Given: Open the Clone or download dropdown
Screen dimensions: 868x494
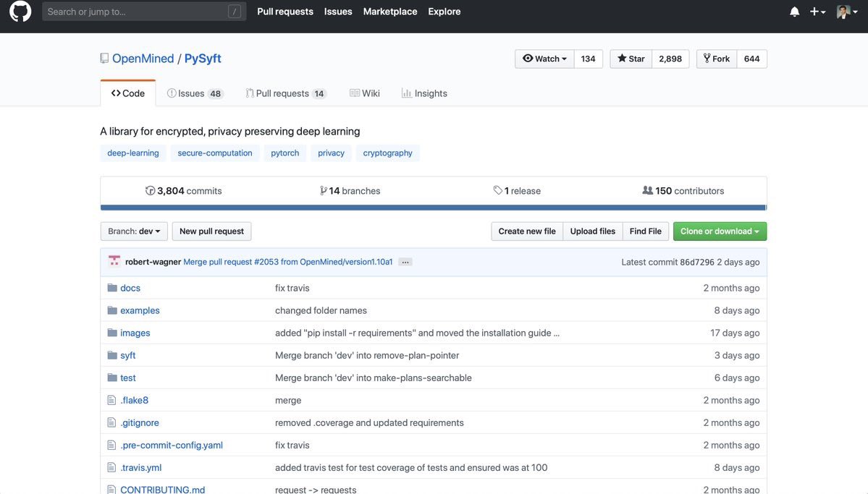Looking at the screenshot, I should coord(720,231).
